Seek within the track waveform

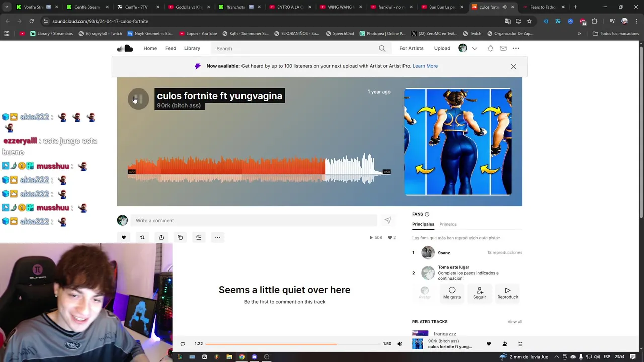click(x=259, y=169)
